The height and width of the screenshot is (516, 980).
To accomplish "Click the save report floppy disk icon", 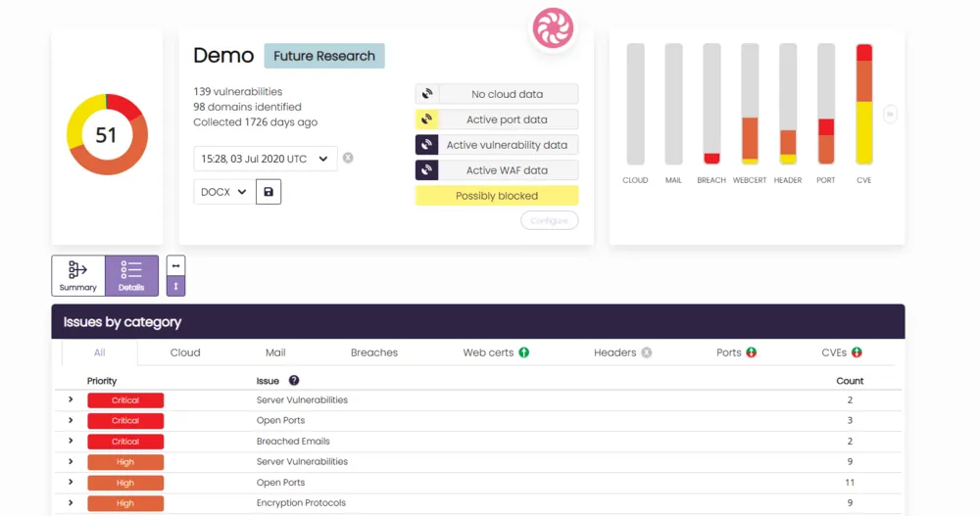I will click(269, 192).
